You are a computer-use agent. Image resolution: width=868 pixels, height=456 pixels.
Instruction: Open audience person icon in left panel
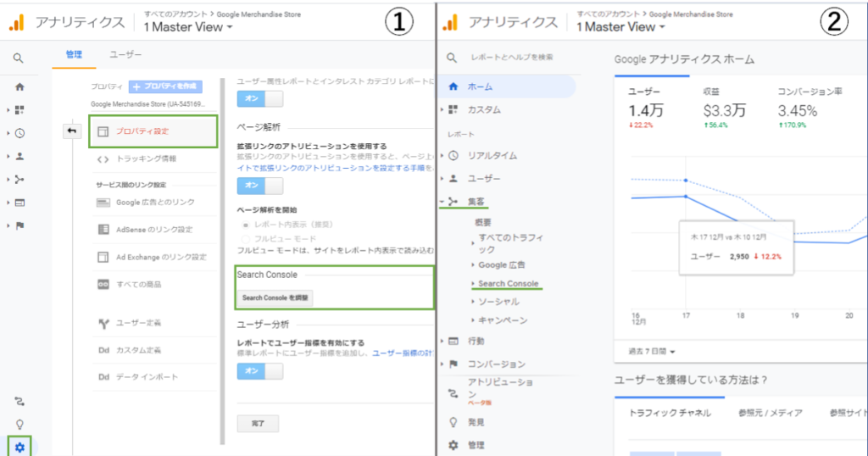[20, 157]
